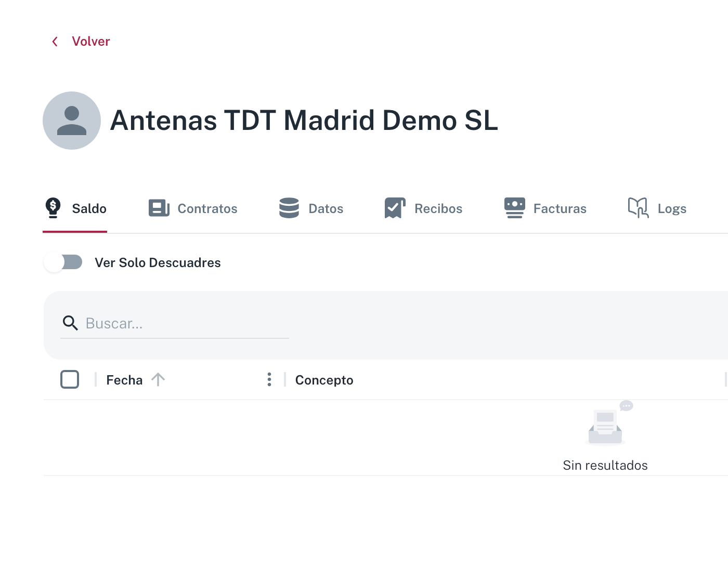Click the Logs book icon
This screenshot has width=728, height=582.
(638, 208)
